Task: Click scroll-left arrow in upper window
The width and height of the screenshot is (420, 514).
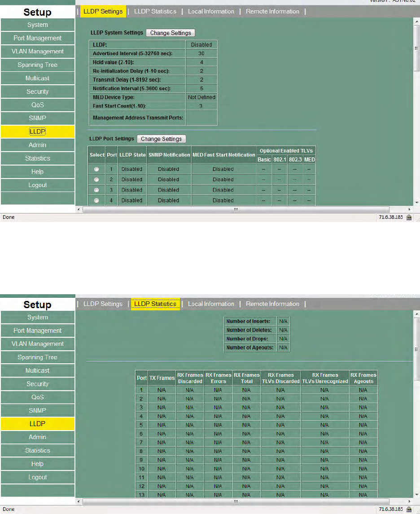Action: 79,209
